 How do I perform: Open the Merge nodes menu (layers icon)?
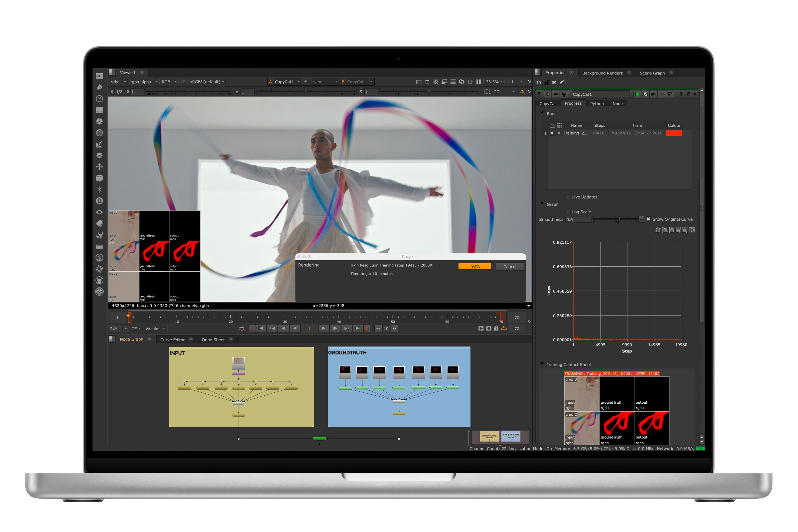[99, 155]
